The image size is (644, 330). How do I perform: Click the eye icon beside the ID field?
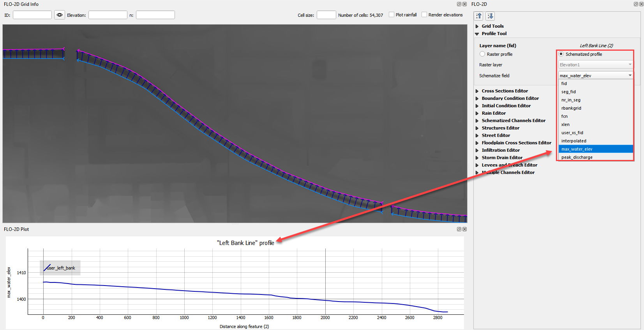tap(59, 15)
